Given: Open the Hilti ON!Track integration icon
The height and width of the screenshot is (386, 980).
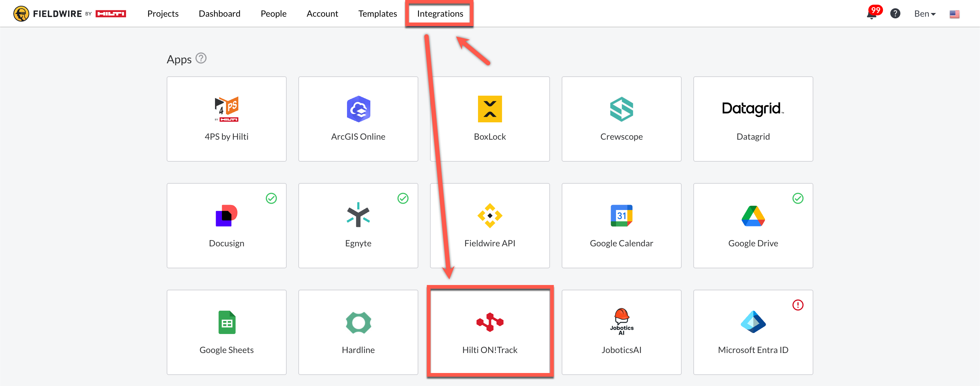Looking at the screenshot, I should tap(490, 322).
